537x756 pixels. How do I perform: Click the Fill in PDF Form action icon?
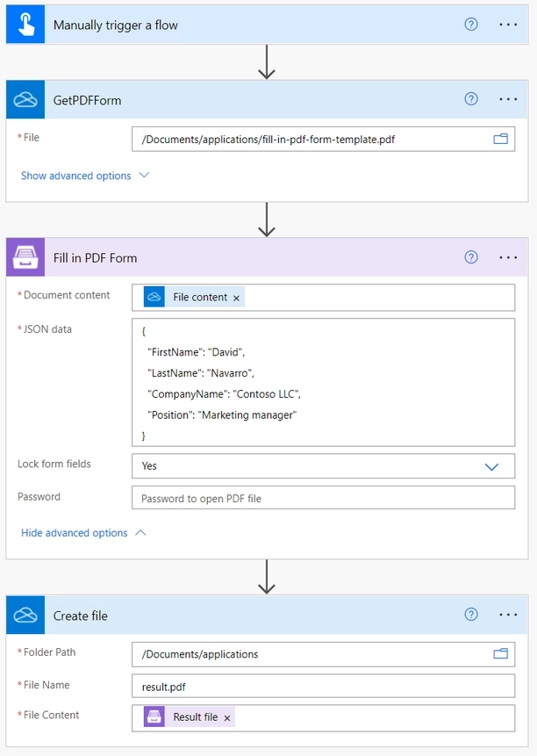[x=25, y=257]
